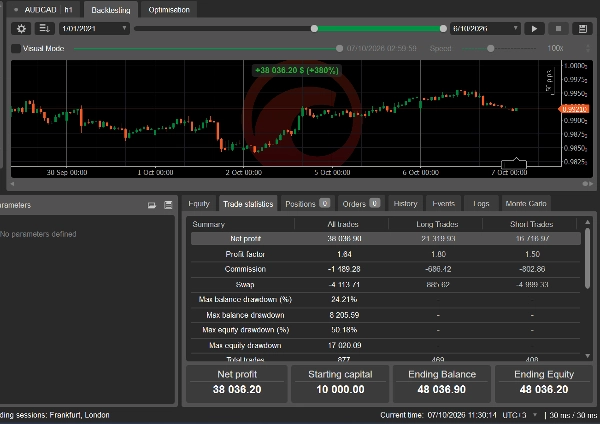Click Short Trades profit factor 1.50
Image resolution: width=600 pixels, height=424 pixels.
pyautogui.click(x=532, y=254)
